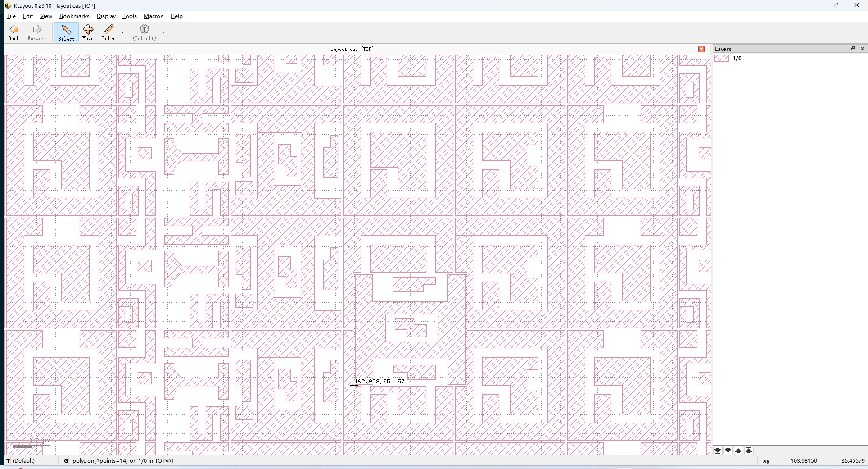Activate the Select tool

(x=66, y=33)
